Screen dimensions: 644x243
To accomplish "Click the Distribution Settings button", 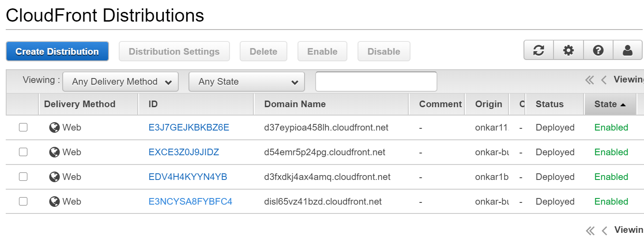I will pyautogui.click(x=174, y=52).
